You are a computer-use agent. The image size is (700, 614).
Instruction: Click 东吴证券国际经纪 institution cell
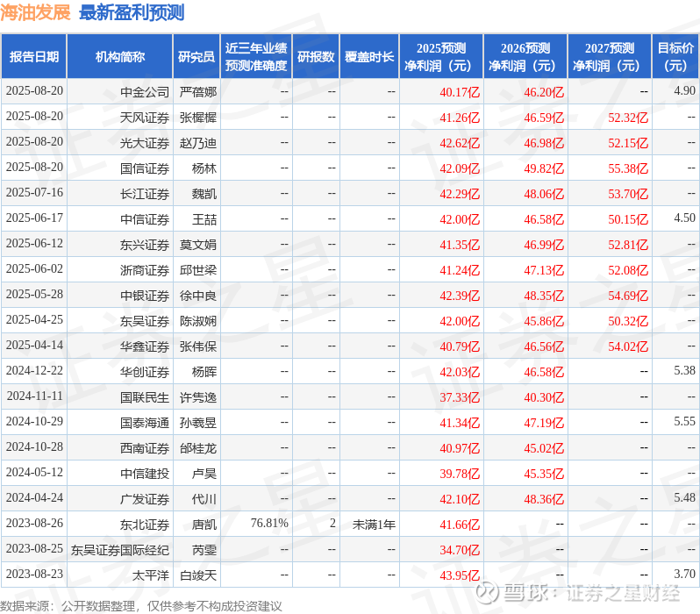point(120,550)
